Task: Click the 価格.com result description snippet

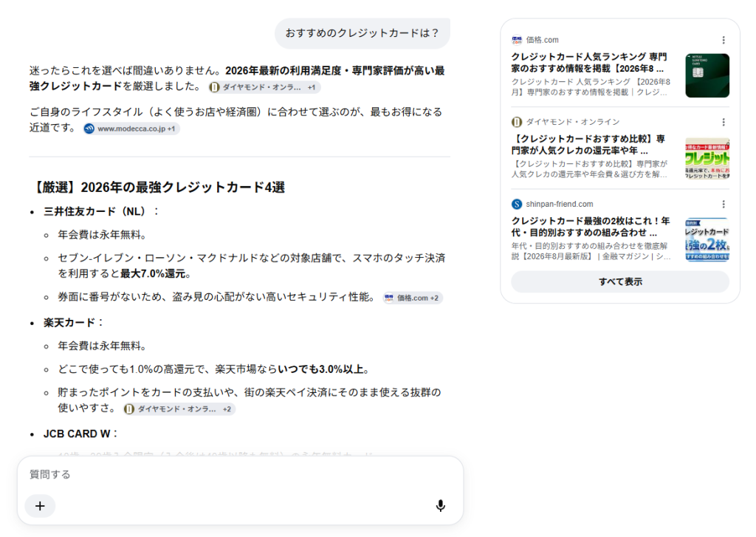Action: coord(591,87)
